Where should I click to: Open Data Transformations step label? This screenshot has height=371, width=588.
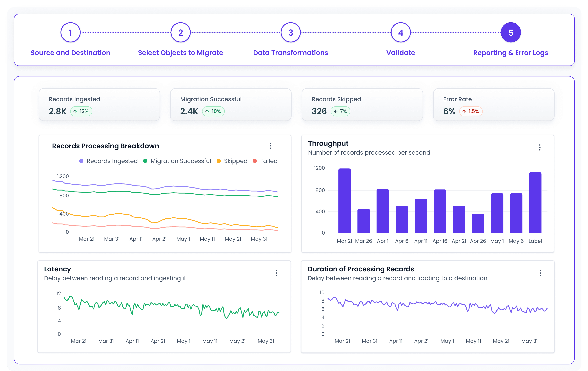291,53
